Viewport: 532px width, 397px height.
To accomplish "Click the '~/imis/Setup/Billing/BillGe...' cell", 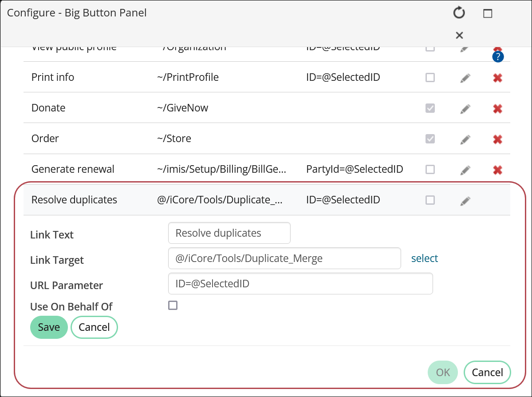I will coord(221,169).
